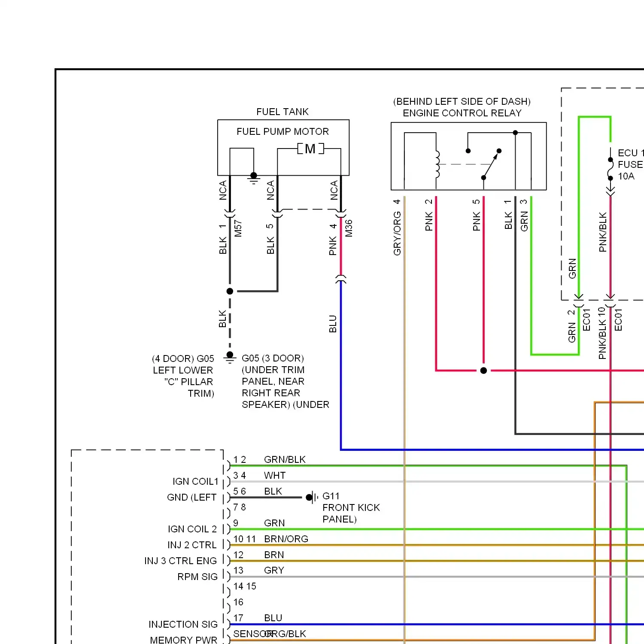
Task: Click the GRY wire label at pin 13
Action: [x=274, y=570]
